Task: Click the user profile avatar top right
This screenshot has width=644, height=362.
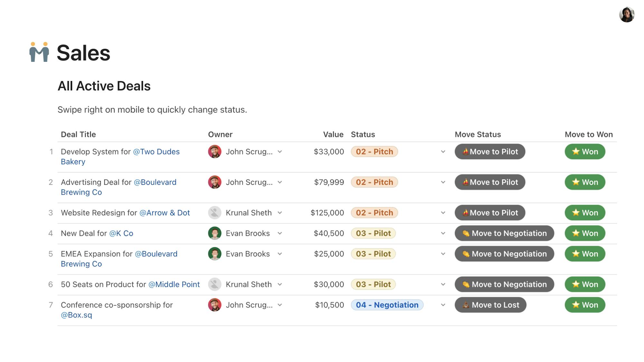Action: pos(627,15)
